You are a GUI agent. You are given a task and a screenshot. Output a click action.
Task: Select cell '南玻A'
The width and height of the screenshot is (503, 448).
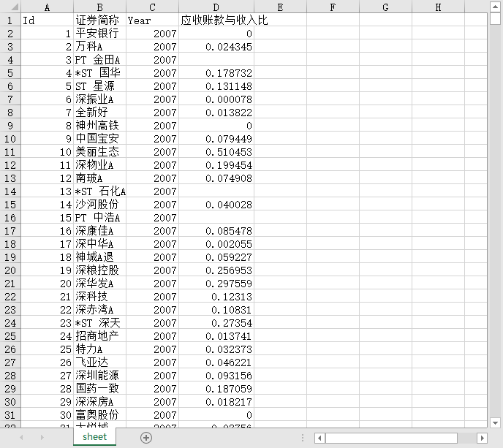[x=99, y=178]
